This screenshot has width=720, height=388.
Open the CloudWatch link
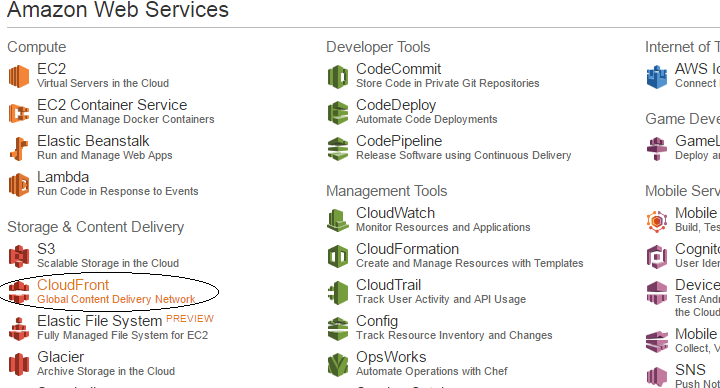click(x=395, y=213)
